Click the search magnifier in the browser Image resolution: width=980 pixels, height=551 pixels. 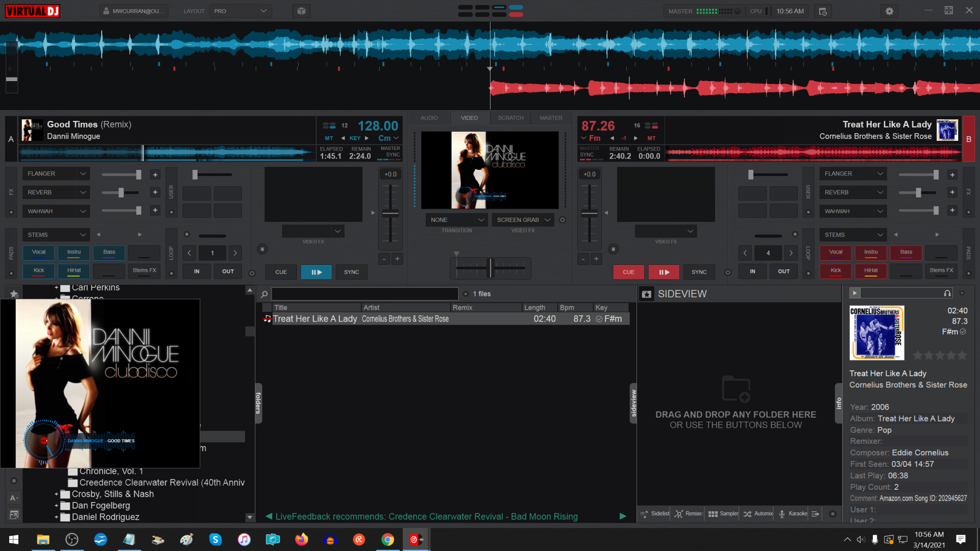pos(264,294)
